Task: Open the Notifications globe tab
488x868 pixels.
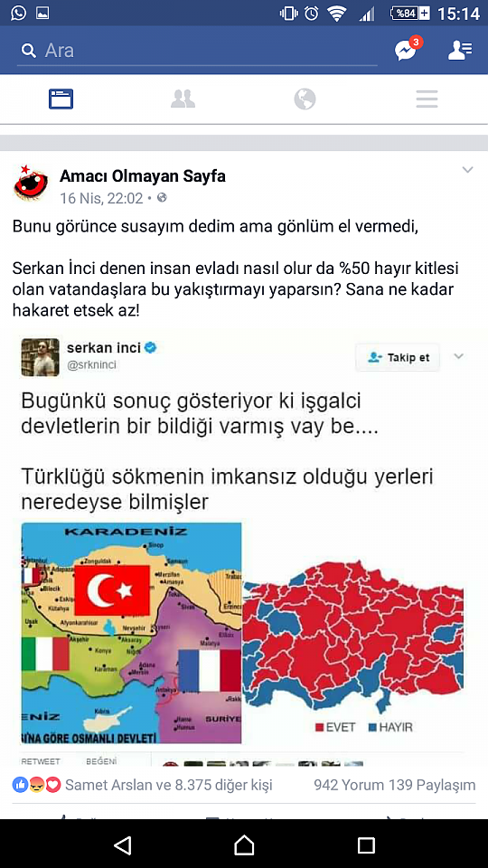Action: click(305, 99)
